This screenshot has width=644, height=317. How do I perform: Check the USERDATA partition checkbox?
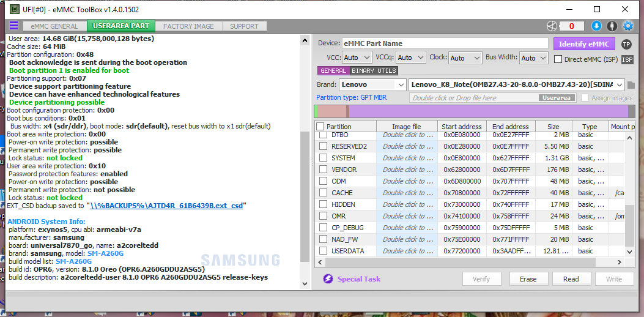coord(324,251)
